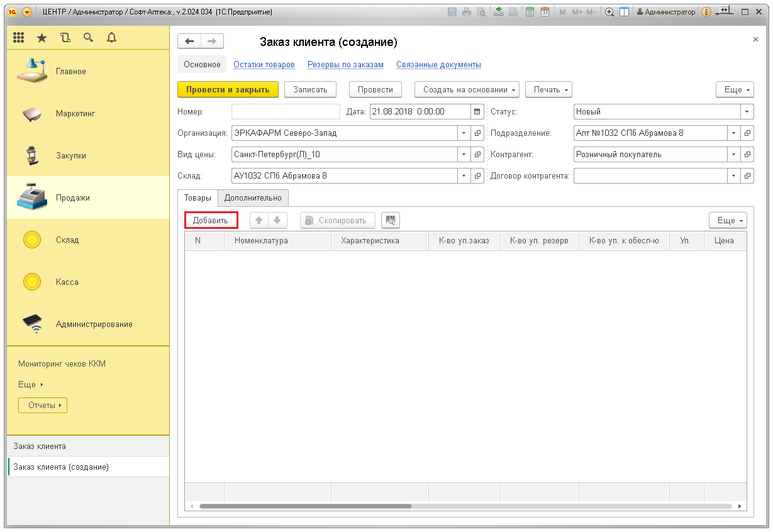Expand the Статус dropdown
Image resolution: width=773 pixels, height=532 pixels.
pos(747,111)
